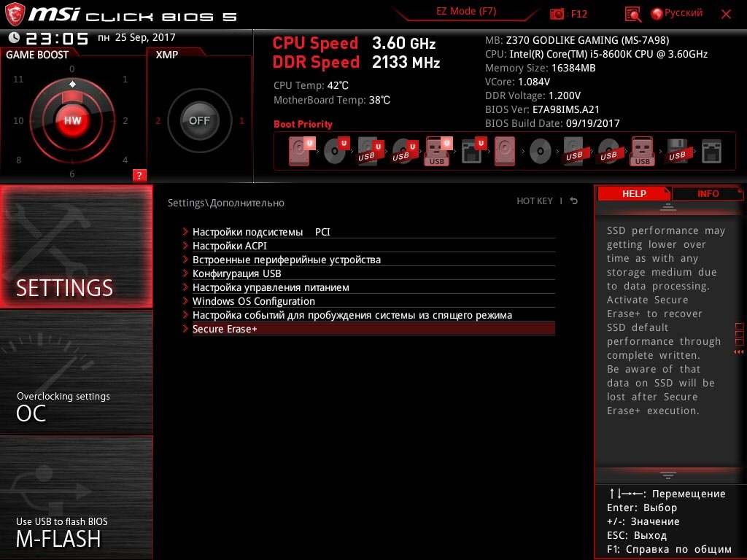Select the UEFI network boot device icon
Screen dimensions: 747x560
(473, 151)
